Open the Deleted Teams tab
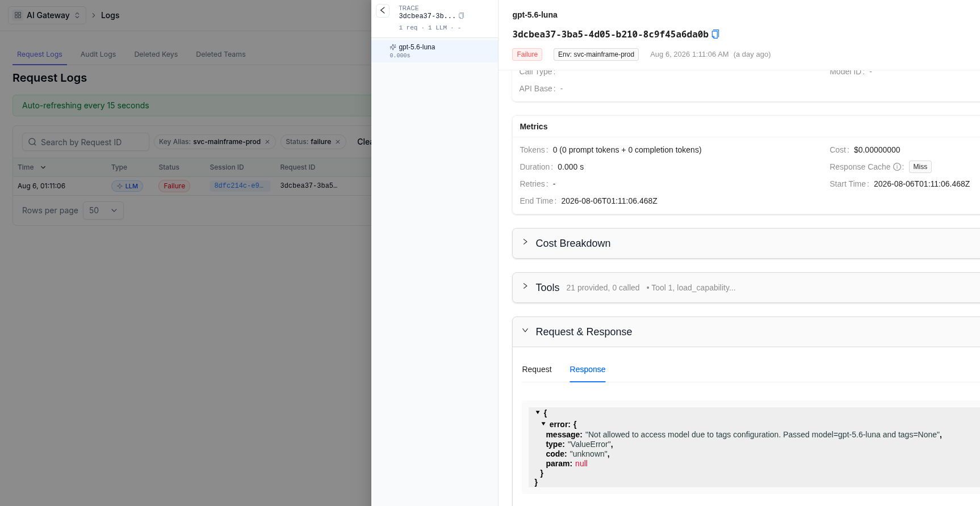980x506 pixels. pyautogui.click(x=221, y=54)
